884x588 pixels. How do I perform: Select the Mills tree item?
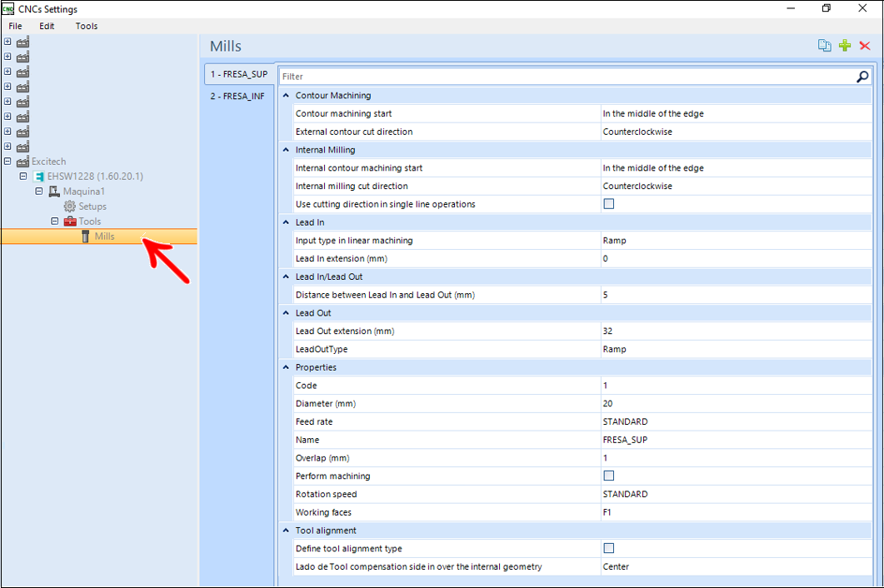[104, 237]
